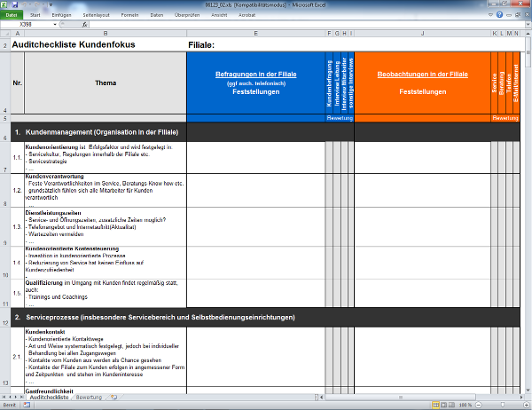Click the horizontal scrollbar right arrow
The image size is (532, 410).
pos(521,397)
